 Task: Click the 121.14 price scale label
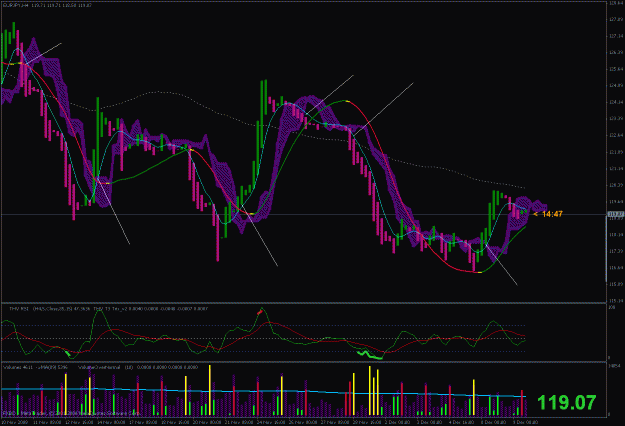pyautogui.click(x=616, y=169)
